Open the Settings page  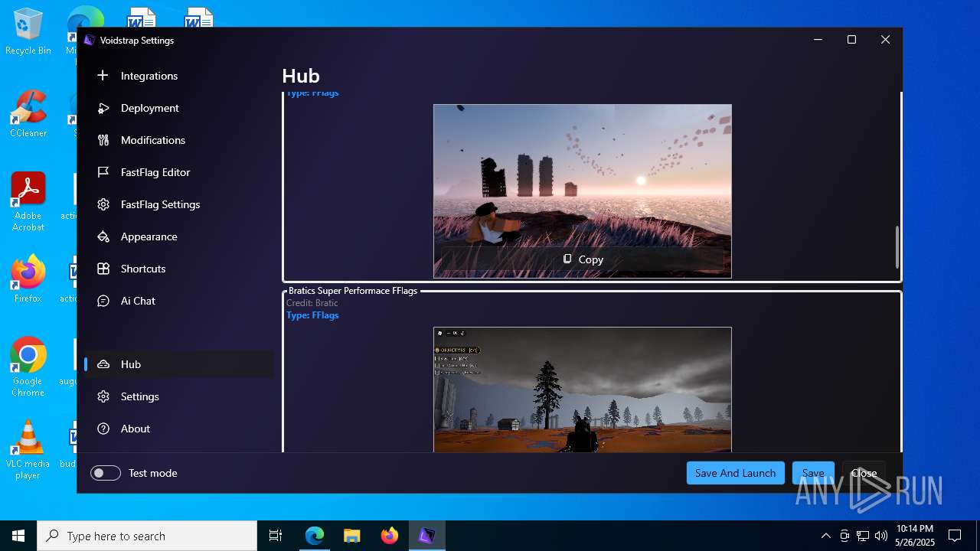click(x=179, y=396)
